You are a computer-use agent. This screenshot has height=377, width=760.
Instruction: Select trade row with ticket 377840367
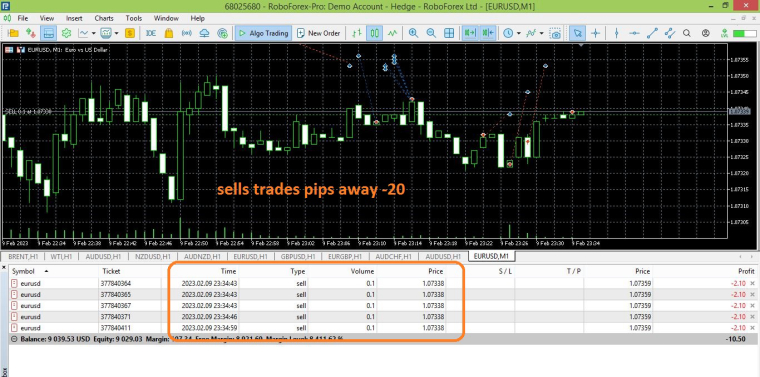pyautogui.click(x=383, y=306)
